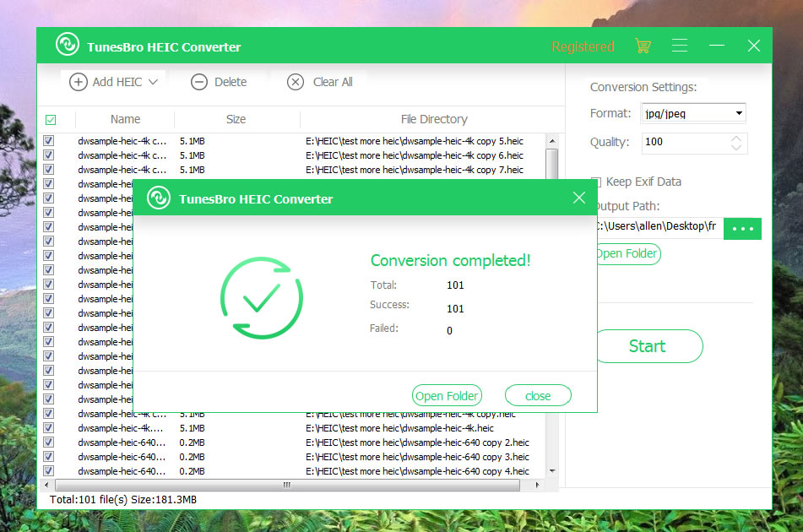Click the Registered status link
This screenshot has width=803, height=532.
[583, 46]
